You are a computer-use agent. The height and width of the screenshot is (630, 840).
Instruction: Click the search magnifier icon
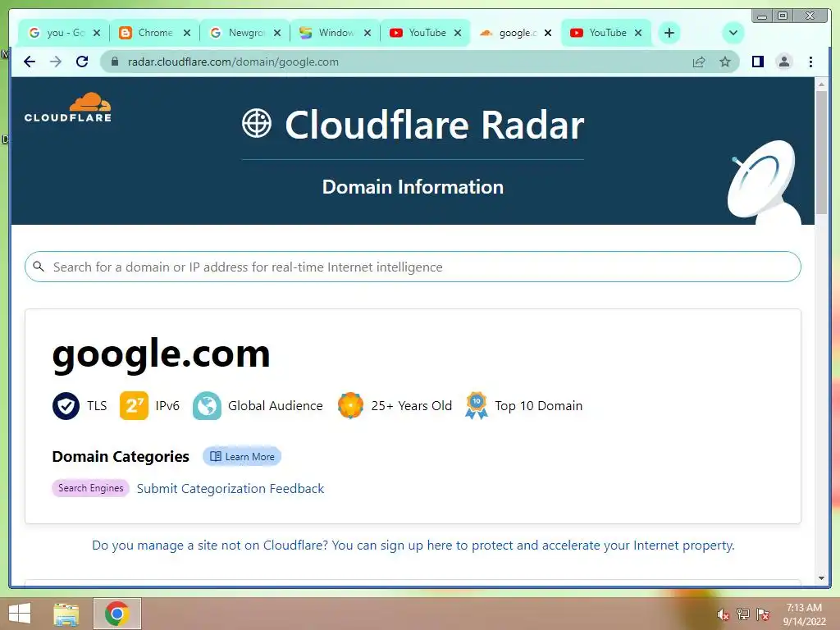tap(39, 267)
